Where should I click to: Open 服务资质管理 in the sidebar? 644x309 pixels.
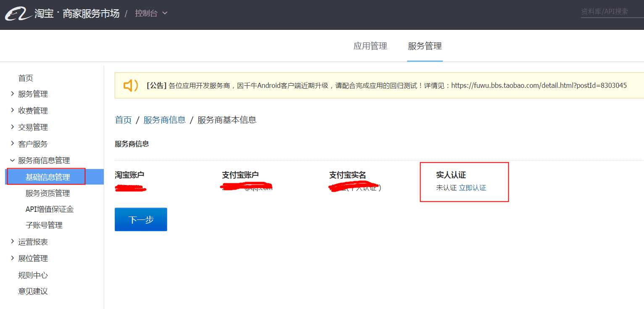tap(47, 193)
